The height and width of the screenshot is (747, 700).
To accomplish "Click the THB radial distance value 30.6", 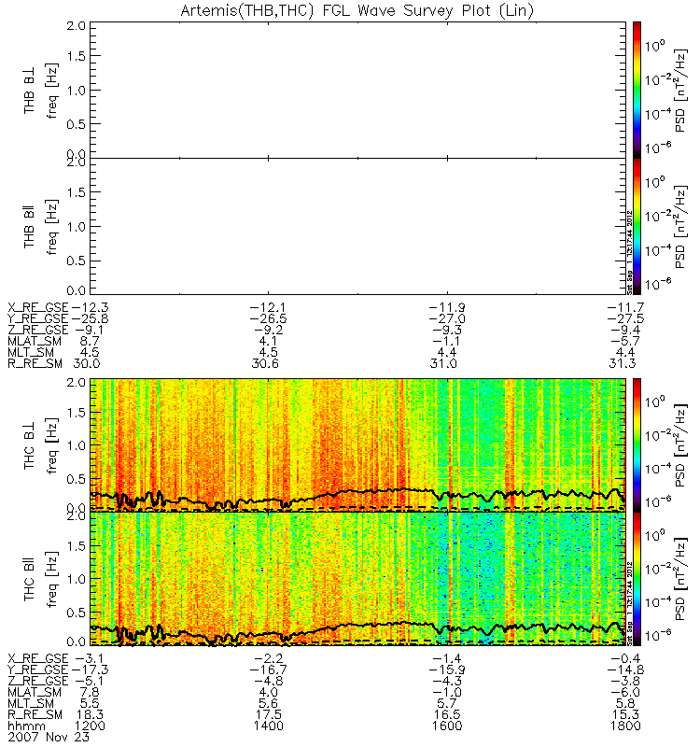I will (265, 364).
